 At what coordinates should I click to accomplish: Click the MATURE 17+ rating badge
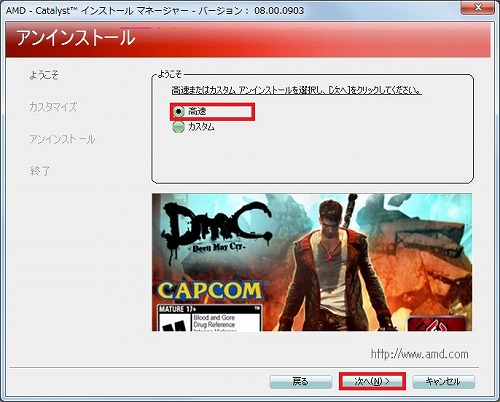[209, 318]
